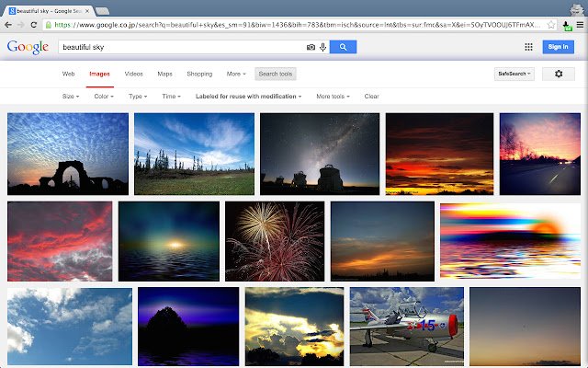The height and width of the screenshot is (368, 588).
Task: Close the beautiful sky browser tab
Action: pos(87,11)
